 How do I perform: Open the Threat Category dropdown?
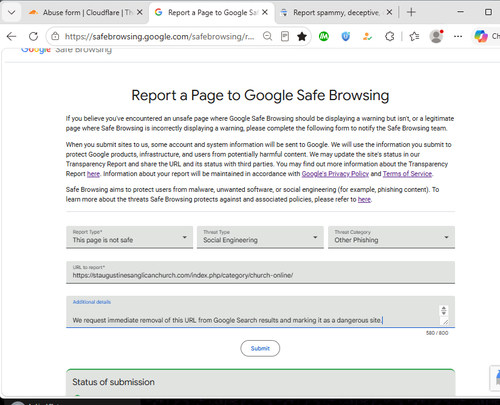coord(391,237)
